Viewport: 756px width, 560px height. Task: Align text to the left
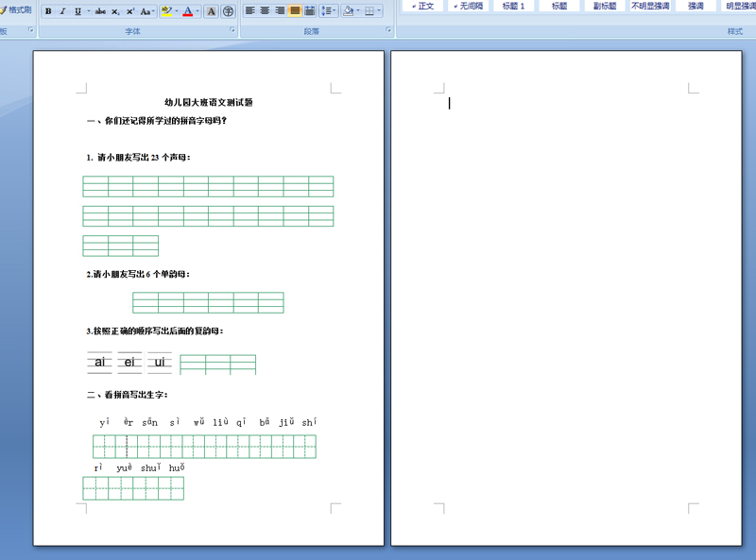pyautogui.click(x=250, y=10)
